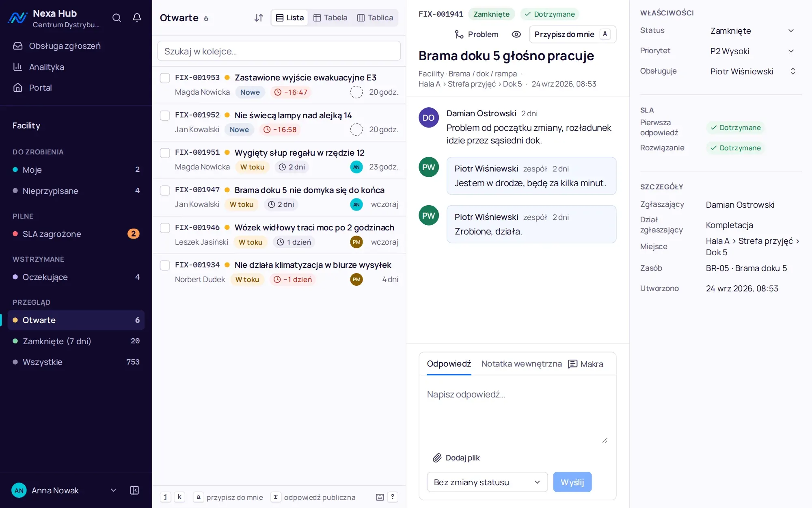Expand Anna Nowak user menu

(x=64, y=491)
